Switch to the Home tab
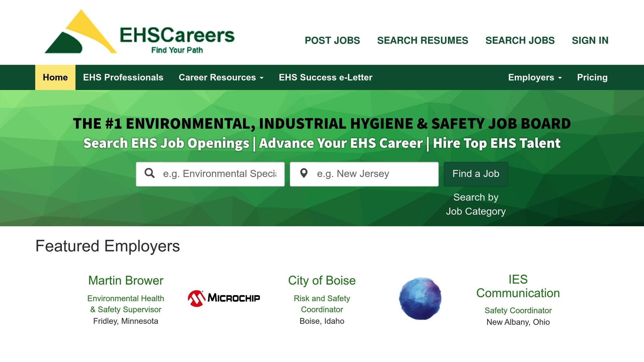Image resolution: width=644 pixels, height=362 pixels. [x=55, y=77]
